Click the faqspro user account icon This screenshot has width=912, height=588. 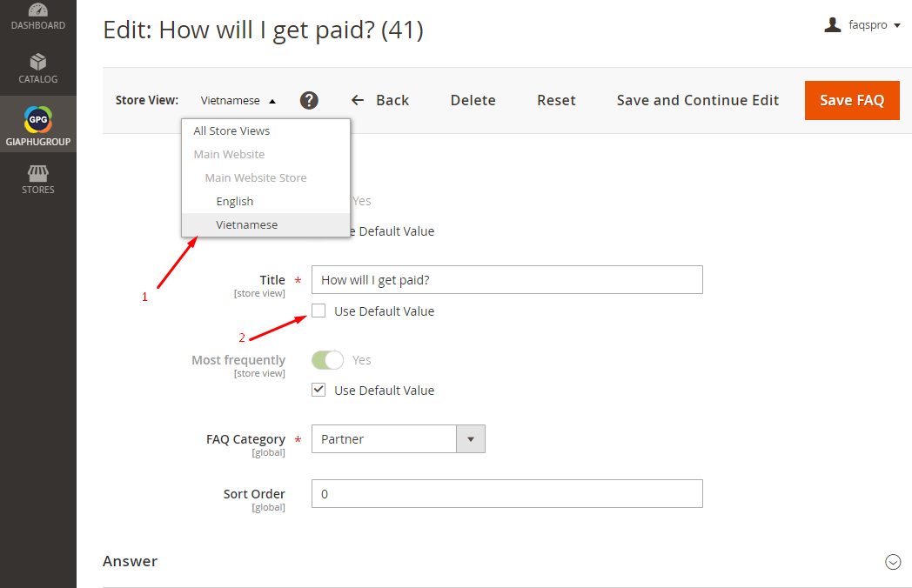point(832,24)
